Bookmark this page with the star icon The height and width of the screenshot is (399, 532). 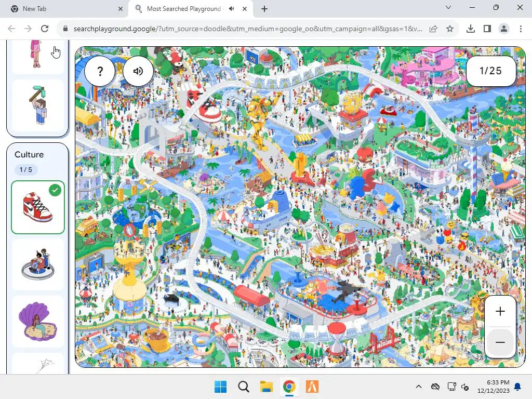(x=450, y=29)
